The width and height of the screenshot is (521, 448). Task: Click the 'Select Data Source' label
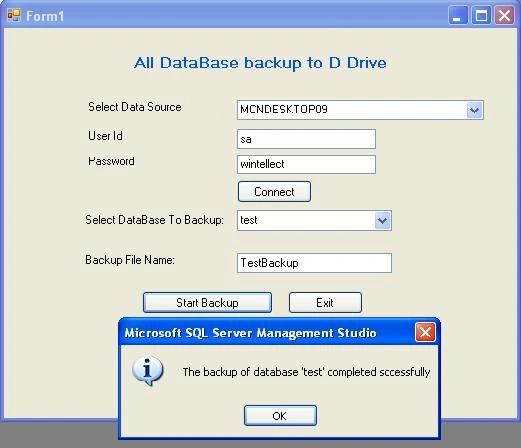pos(135,107)
